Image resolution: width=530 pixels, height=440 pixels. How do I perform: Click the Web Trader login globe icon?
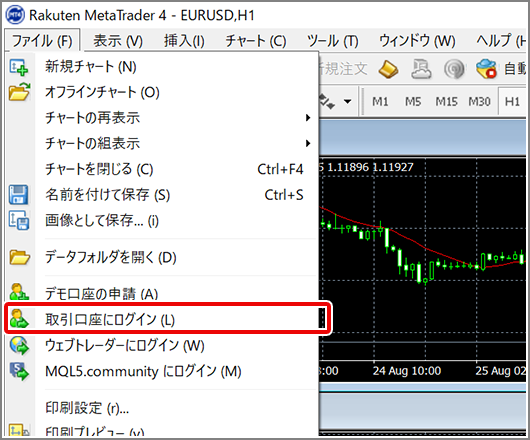pos(19,345)
